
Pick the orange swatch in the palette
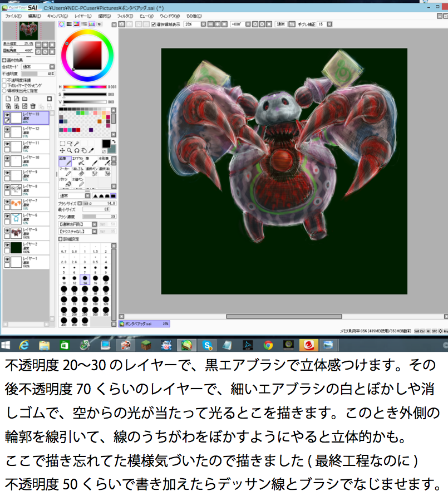100,121
